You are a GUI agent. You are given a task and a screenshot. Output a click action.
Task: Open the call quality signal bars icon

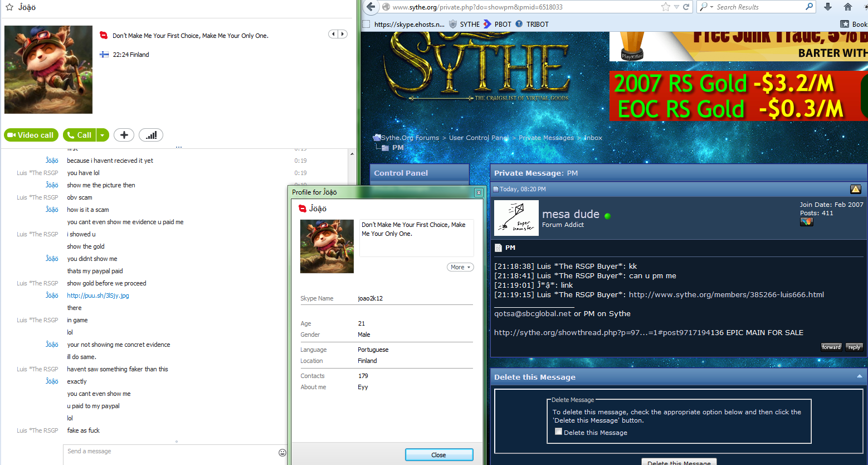click(x=151, y=135)
